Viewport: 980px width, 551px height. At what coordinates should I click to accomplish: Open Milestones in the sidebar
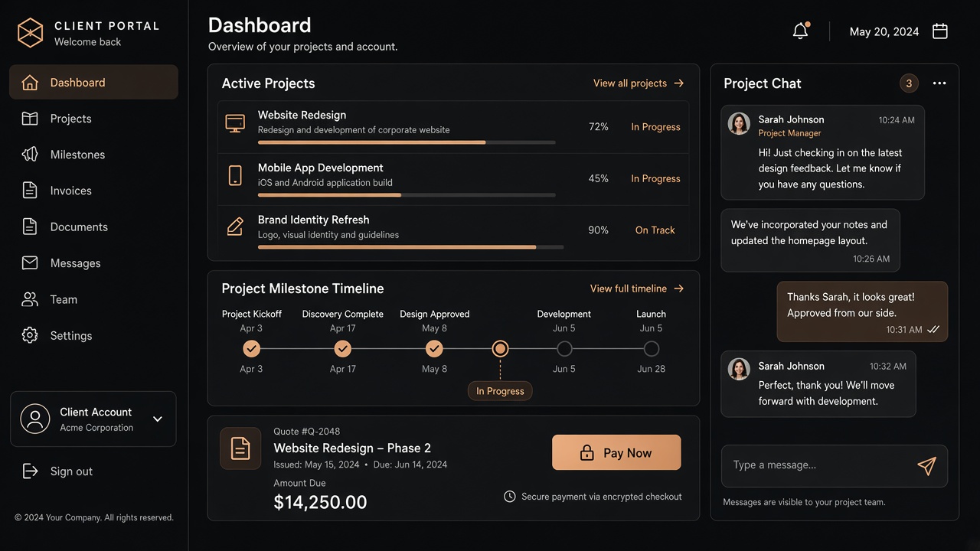click(x=93, y=155)
